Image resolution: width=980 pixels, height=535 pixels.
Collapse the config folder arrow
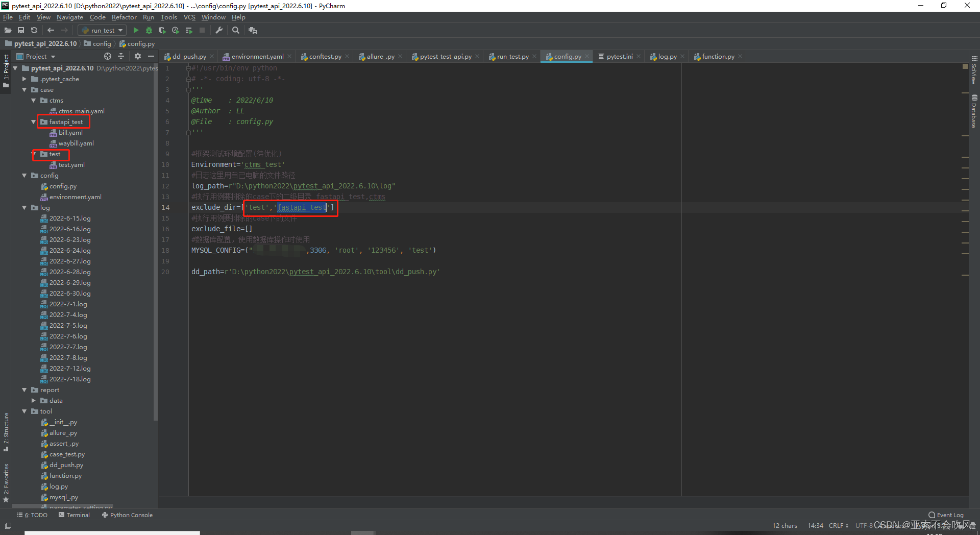[24, 176]
